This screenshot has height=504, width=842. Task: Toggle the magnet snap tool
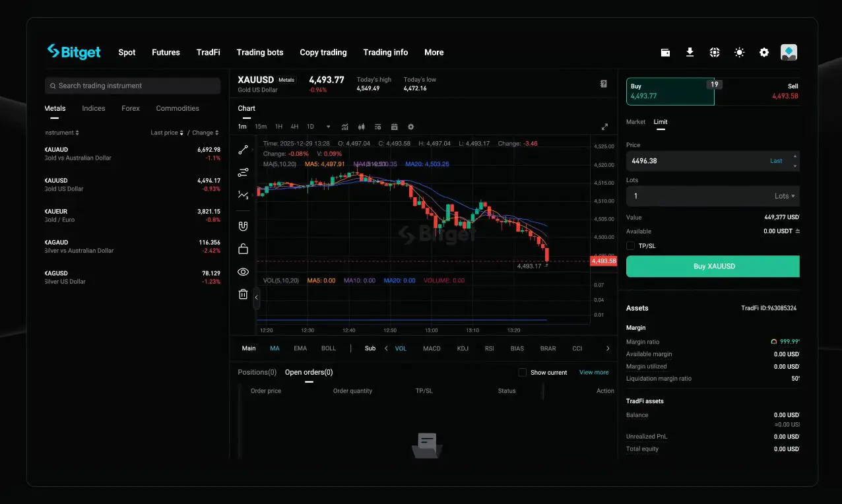243,226
